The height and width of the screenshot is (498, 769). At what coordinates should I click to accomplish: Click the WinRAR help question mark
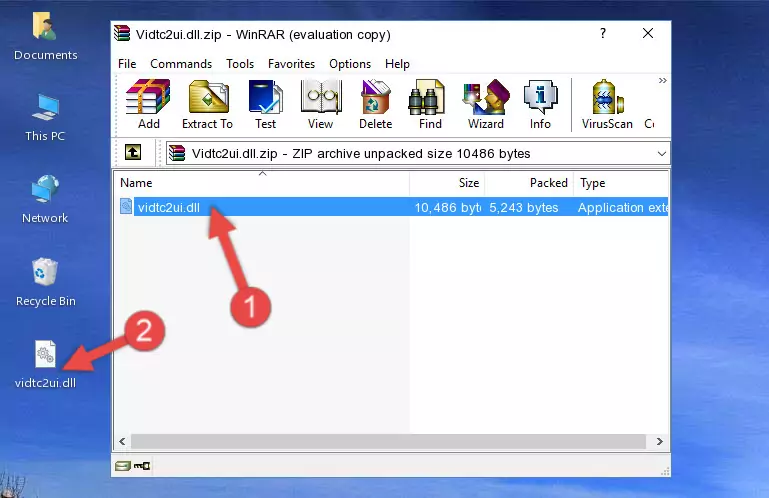pos(603,33)
